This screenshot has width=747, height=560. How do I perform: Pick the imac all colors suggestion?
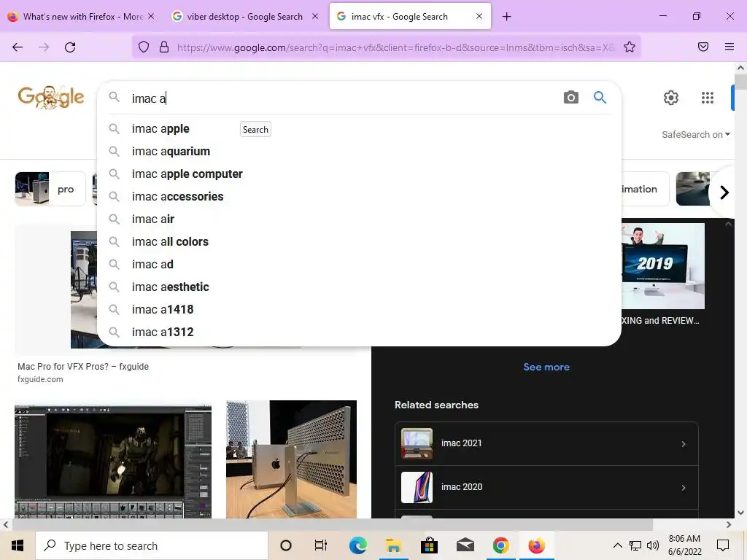point(359,242)
